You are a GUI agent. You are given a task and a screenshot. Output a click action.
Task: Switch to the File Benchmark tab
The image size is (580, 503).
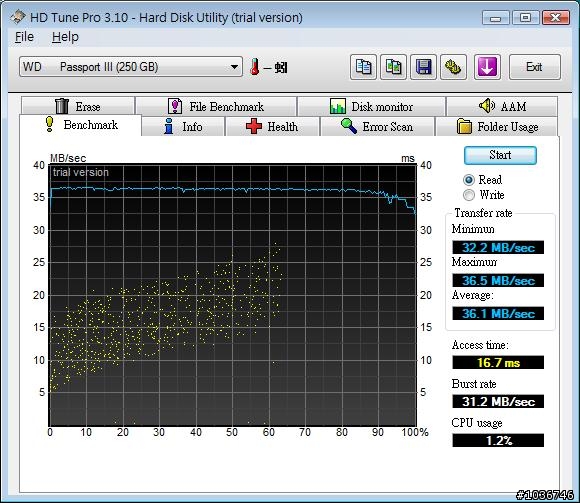(216, 107)
